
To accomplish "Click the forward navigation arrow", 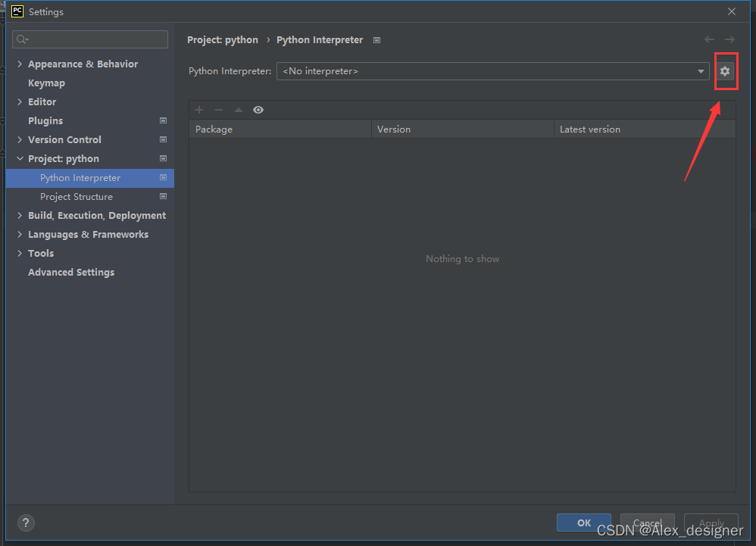I will (729, 39).
